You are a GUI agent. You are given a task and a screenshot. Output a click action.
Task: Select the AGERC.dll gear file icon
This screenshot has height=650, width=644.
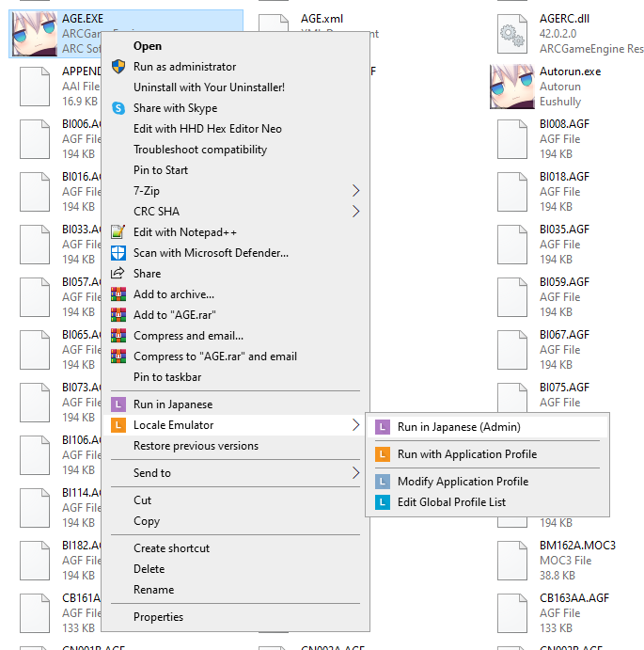pos(512,34)
